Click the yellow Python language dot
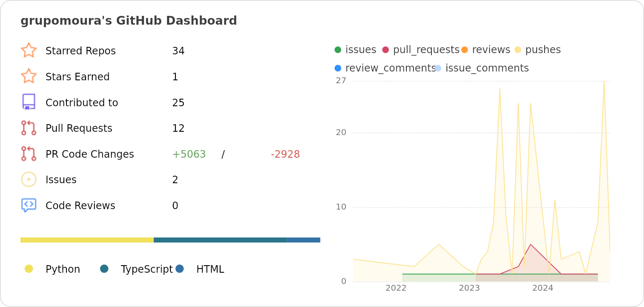The height and width of the screenshot is (307, 644). pos(29,269)
